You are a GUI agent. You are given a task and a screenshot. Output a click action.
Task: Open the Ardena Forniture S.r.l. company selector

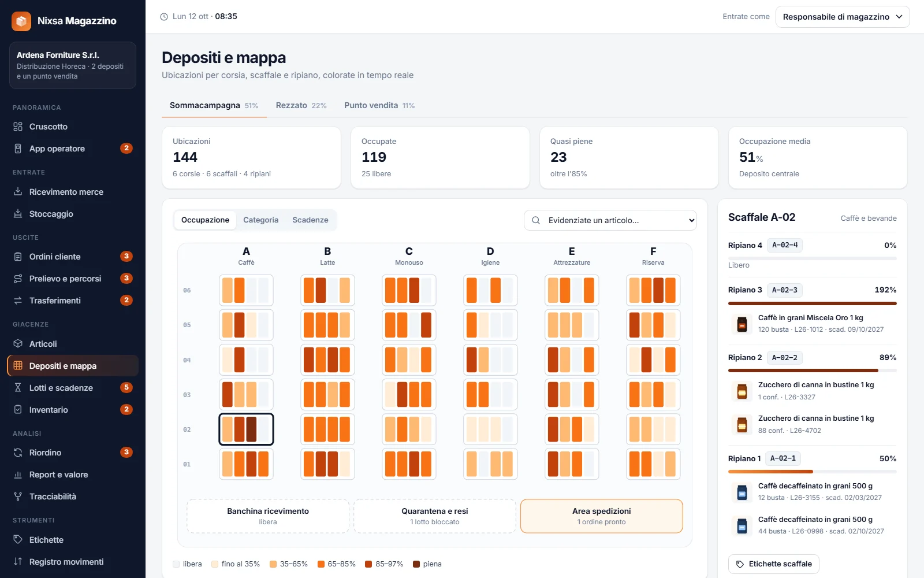point(73,65)
